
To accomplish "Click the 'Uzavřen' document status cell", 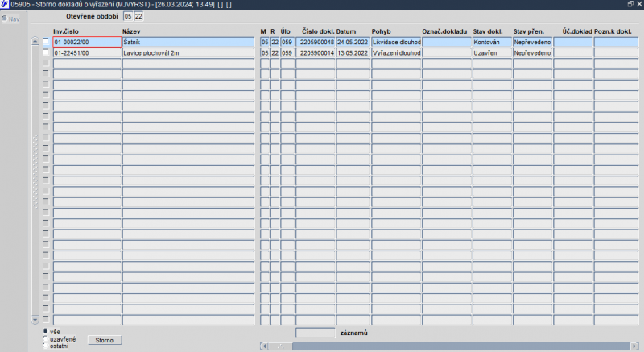I will point(492,52).
